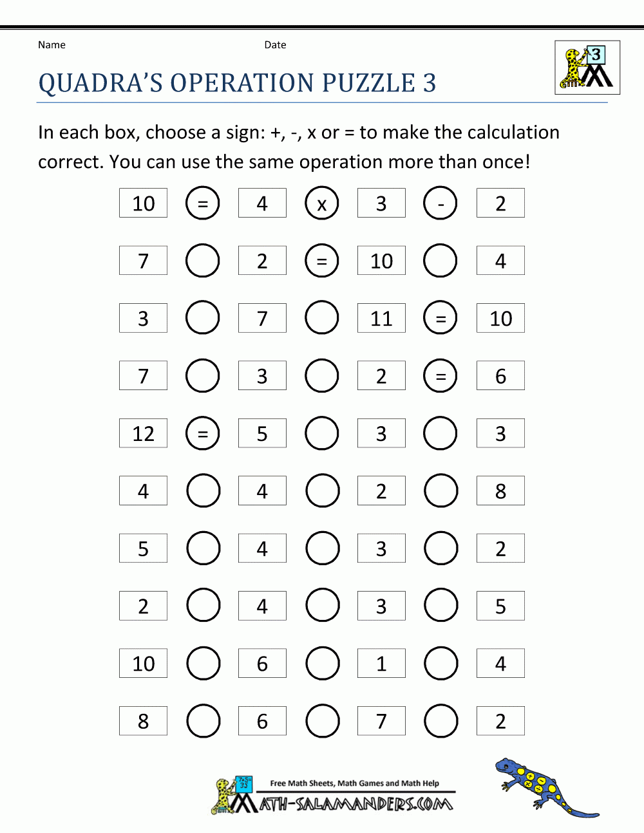The image size is (644, 833).
Task: Click the Free Math Sheets tagline
Action: tap(354, 783)
